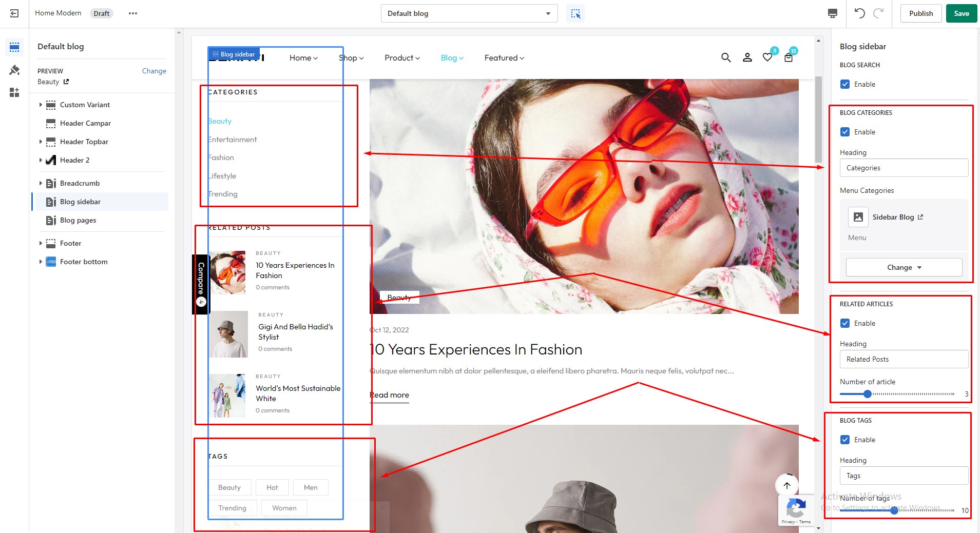Open the theme settings brush icon
Image resolution: width=980 pixels, height=533 pixels.
(x=14, y=70)
